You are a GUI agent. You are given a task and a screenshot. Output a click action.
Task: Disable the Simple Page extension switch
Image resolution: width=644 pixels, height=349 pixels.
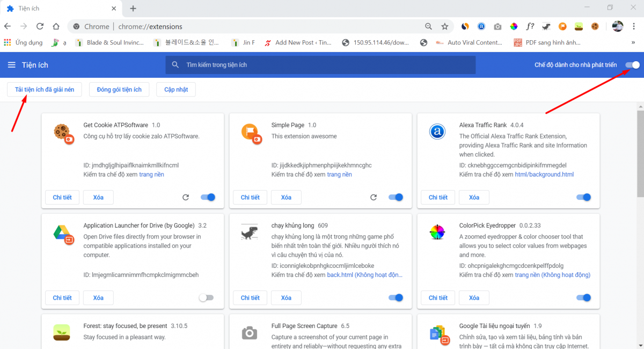tap(396, 198)
